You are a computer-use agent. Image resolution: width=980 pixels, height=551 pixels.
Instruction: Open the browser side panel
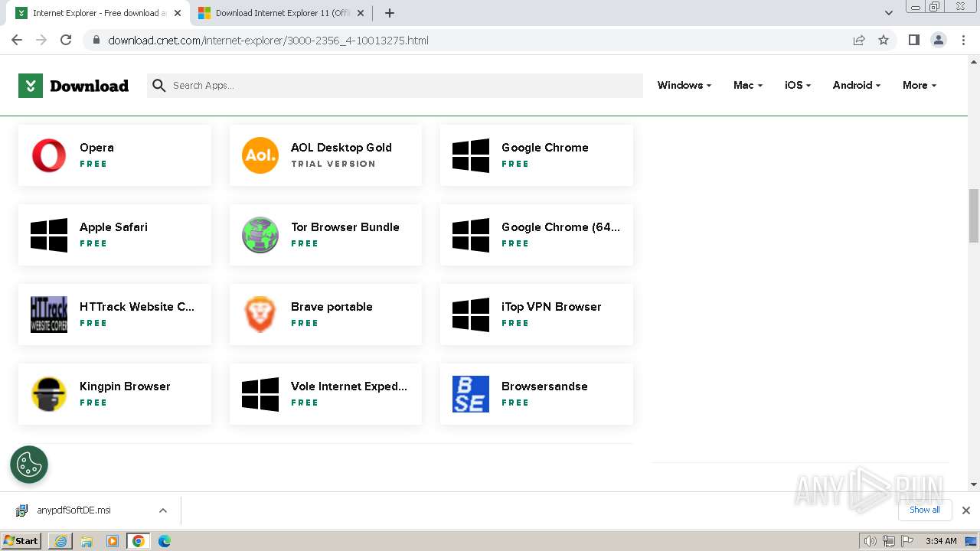[913, 40]
